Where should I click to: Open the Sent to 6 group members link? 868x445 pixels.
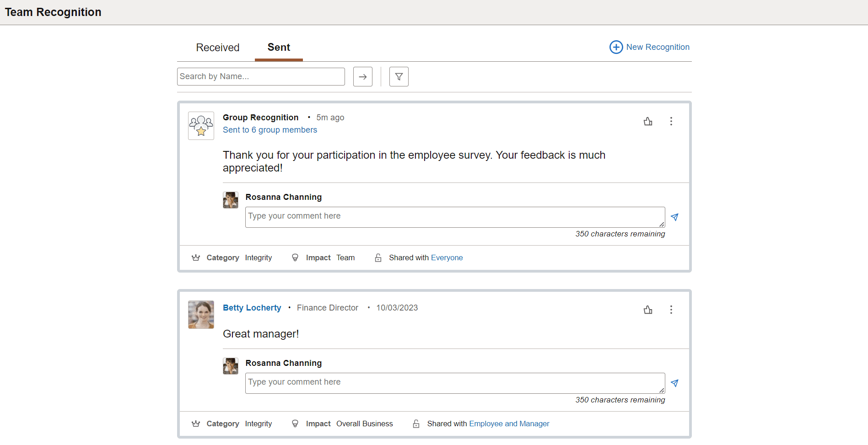click(270, 130)
